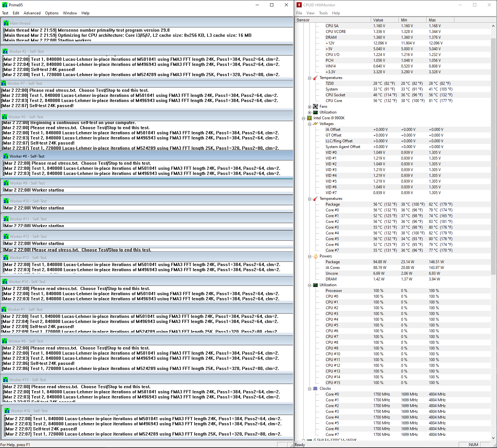The image size is (497, 448).
Task: Activate the Worker #1 Self-Test title bar
Action: 147,310
